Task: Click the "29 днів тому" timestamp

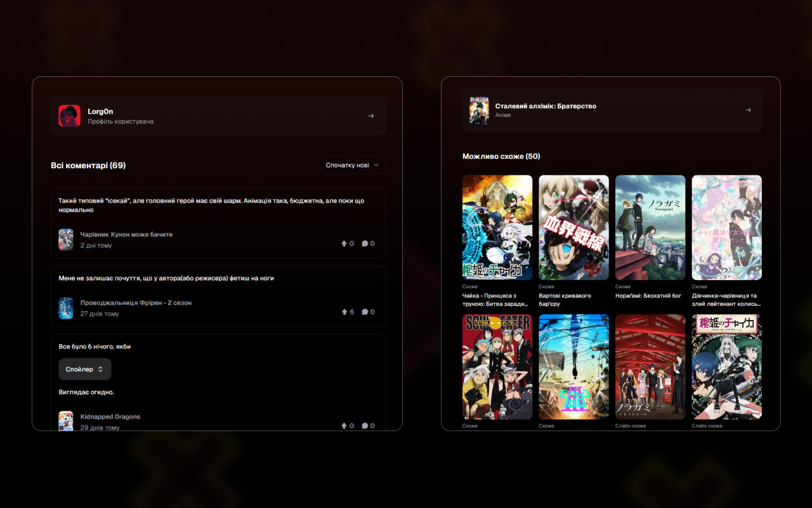Action: point(100,427)
